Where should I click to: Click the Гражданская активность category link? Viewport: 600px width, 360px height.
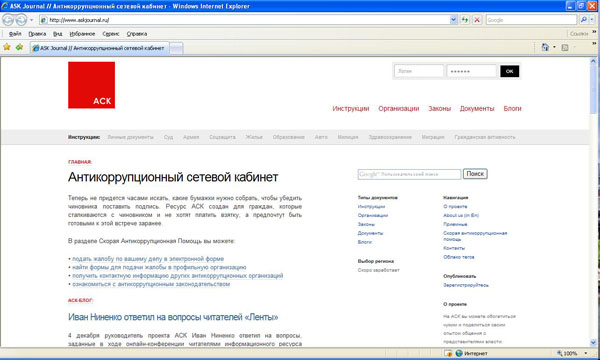click(x=485, y=137)
